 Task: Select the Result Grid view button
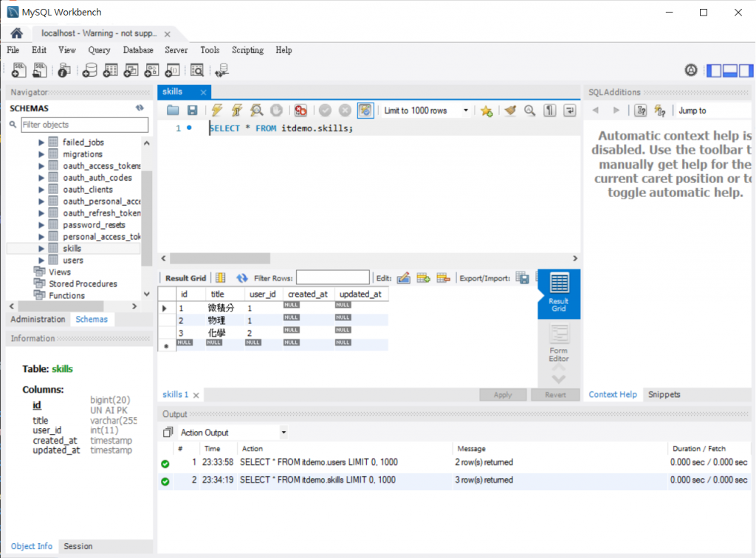559,292
